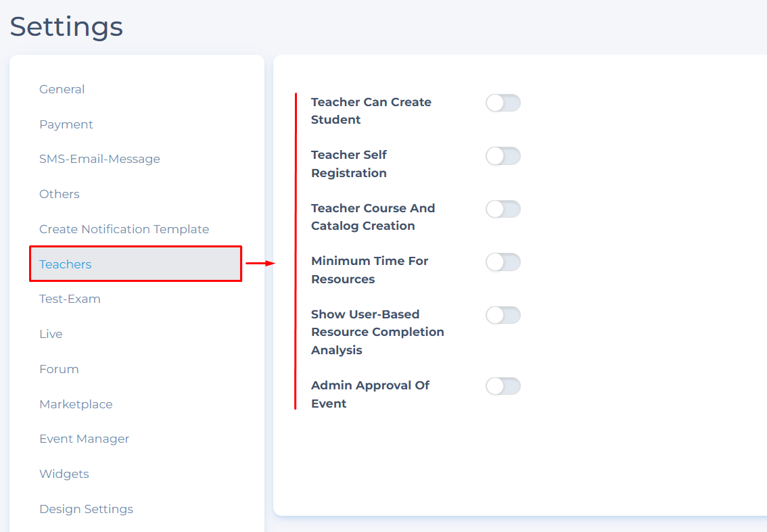Open Create Notification Template
Image resolution: width=767 pixels, height=532 pixels.
(124, 229)
